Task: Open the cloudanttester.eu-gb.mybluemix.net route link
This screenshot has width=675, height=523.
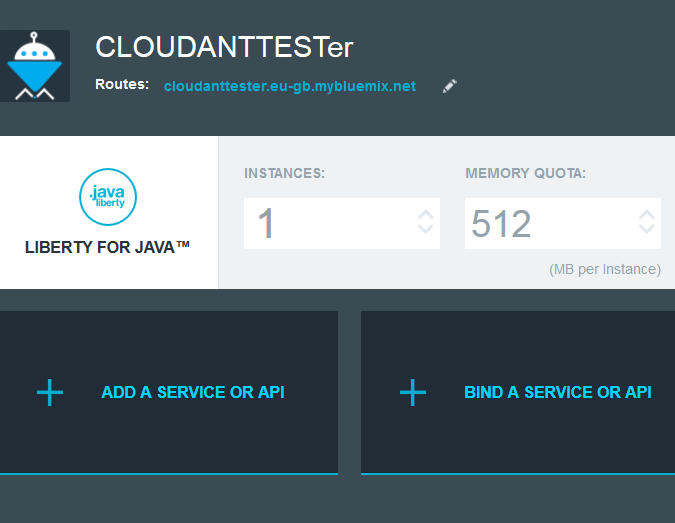Action: 290,86
